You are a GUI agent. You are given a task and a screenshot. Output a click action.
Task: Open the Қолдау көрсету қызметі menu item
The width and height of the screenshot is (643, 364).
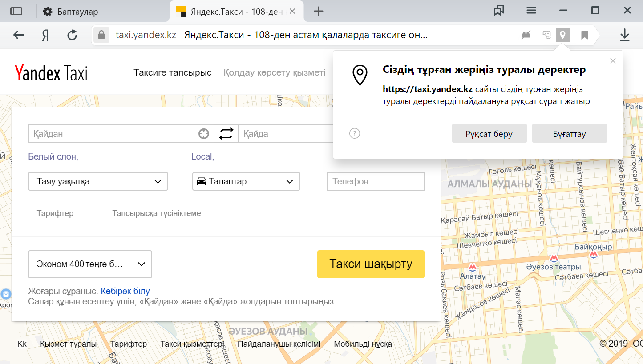point(275,72)
